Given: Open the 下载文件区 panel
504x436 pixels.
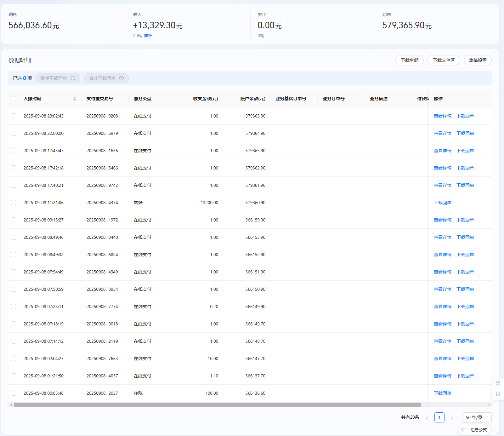Looking at the screenshot, I should pyautogui.click(x=444, y=60).
